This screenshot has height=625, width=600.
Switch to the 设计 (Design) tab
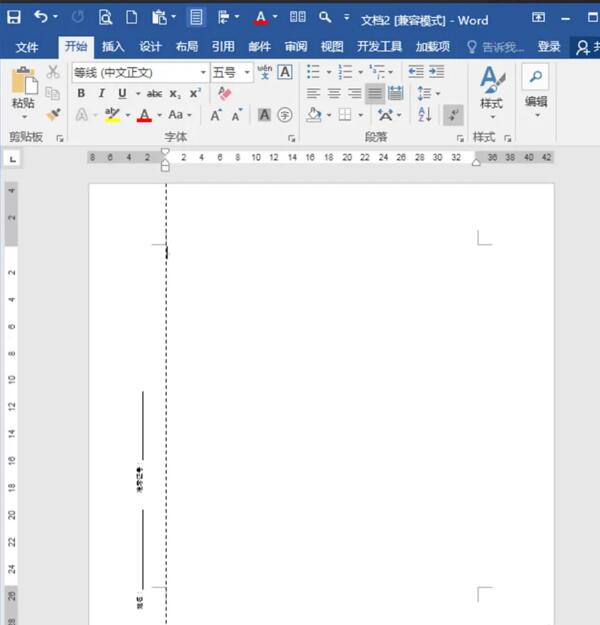point(150,47)
